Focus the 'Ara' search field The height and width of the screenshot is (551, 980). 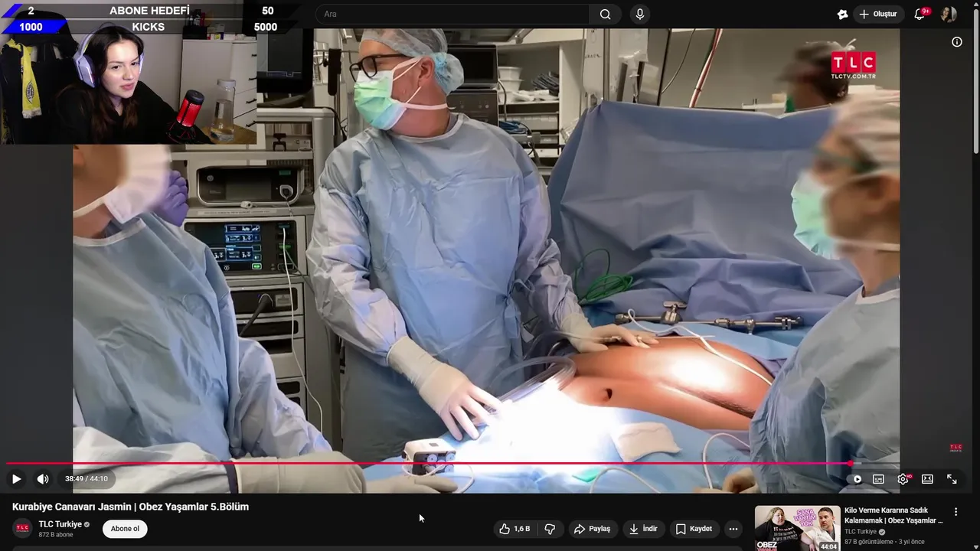click(452, 14)
